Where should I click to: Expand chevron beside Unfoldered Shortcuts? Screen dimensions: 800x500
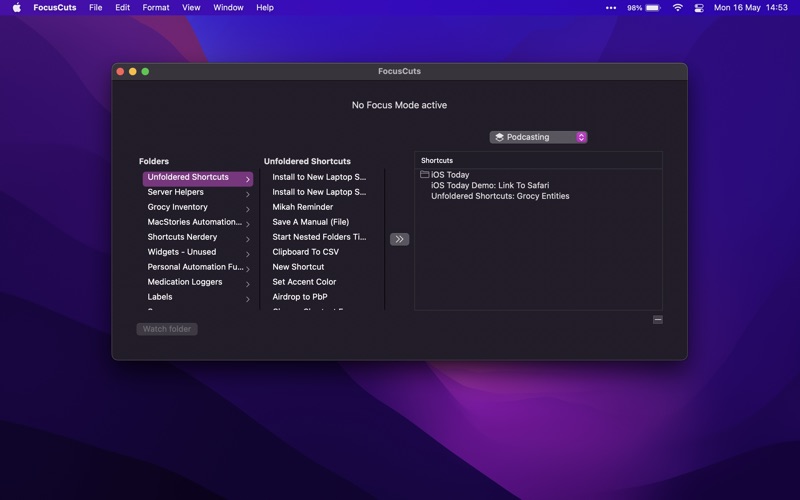coord(247,180)
